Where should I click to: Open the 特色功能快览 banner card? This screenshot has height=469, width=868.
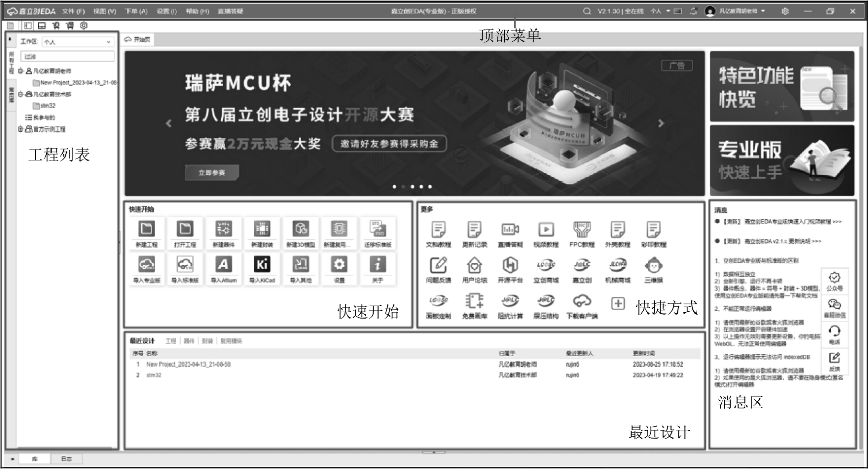pyautogui.click(x=782, y=87)
